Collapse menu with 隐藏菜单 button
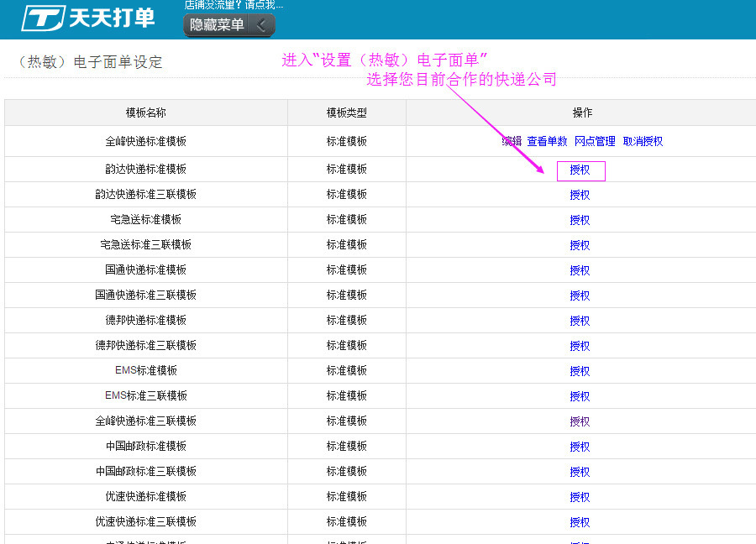Viewport: 756px width, 544px height. pyautogui.click(x=229, y=24)
